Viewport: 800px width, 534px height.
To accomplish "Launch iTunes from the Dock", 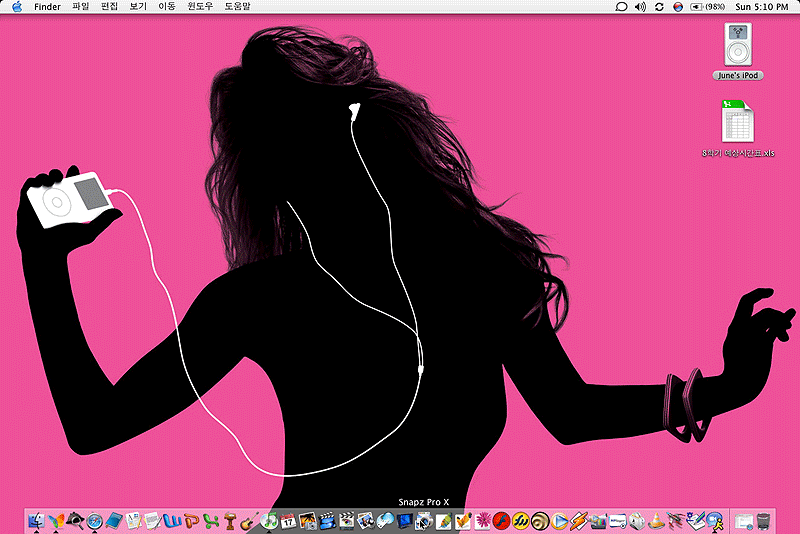I will pyautogui.click(x=269, y=520).
